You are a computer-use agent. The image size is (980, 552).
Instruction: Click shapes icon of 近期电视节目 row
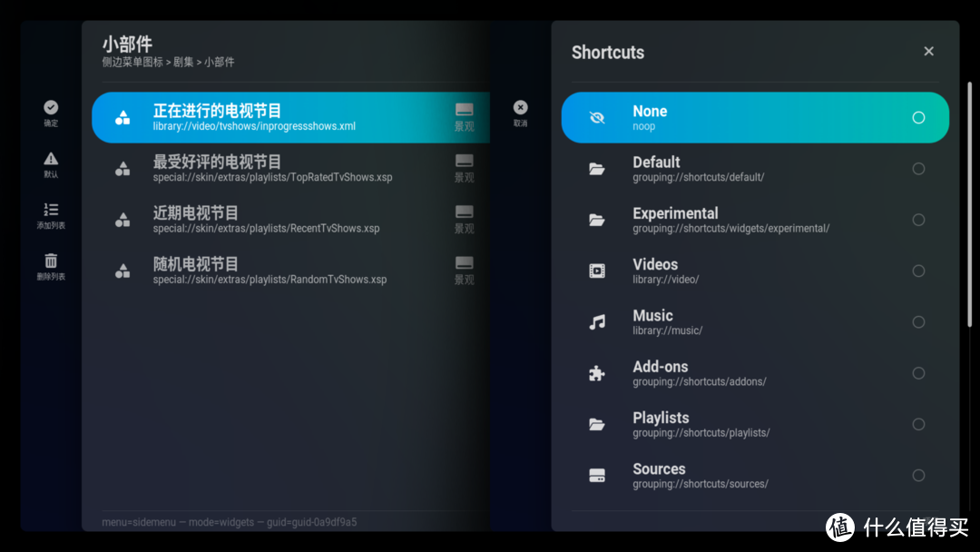(x=122, y=220)
